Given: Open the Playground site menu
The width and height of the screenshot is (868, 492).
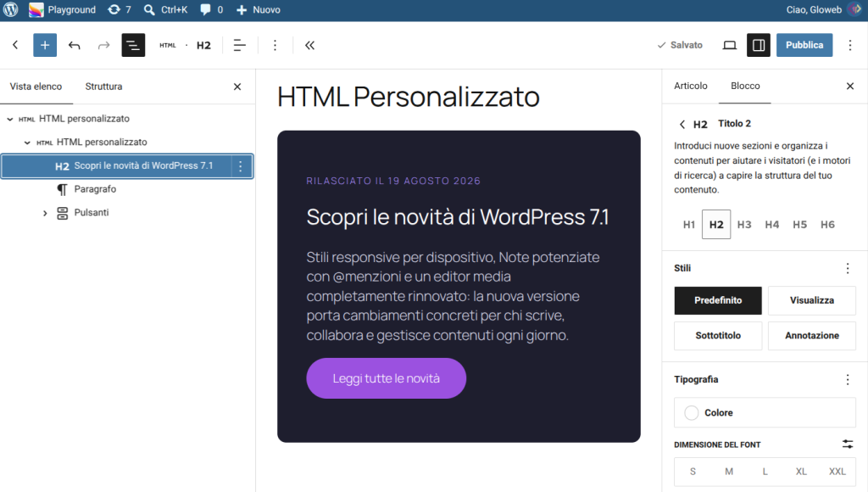Looking at the screenshot, I should tap(62, 10).
